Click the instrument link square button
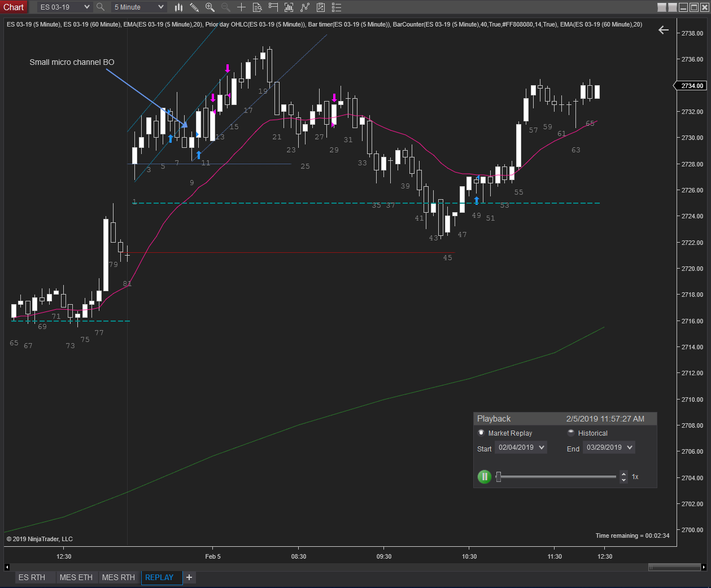711x588 pixels. coord(662,7)
